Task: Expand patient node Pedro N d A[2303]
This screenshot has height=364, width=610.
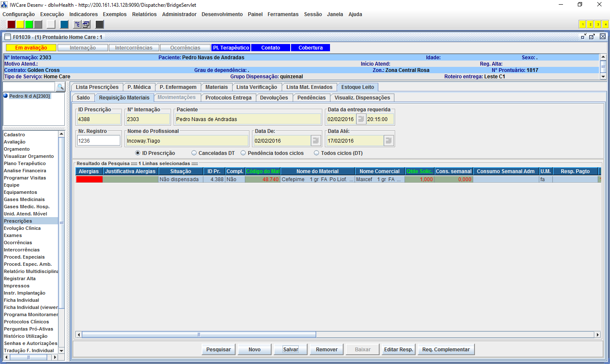Action: pos(6,96)
